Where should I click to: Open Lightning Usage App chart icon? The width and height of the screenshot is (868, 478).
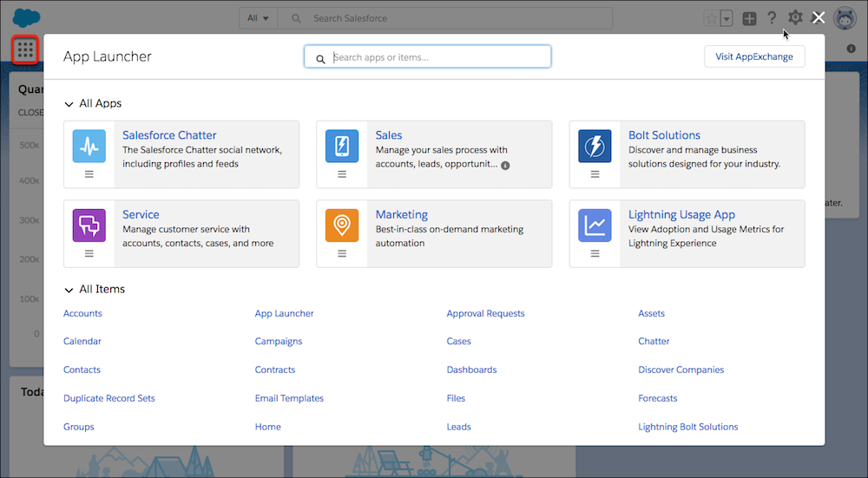595,226
